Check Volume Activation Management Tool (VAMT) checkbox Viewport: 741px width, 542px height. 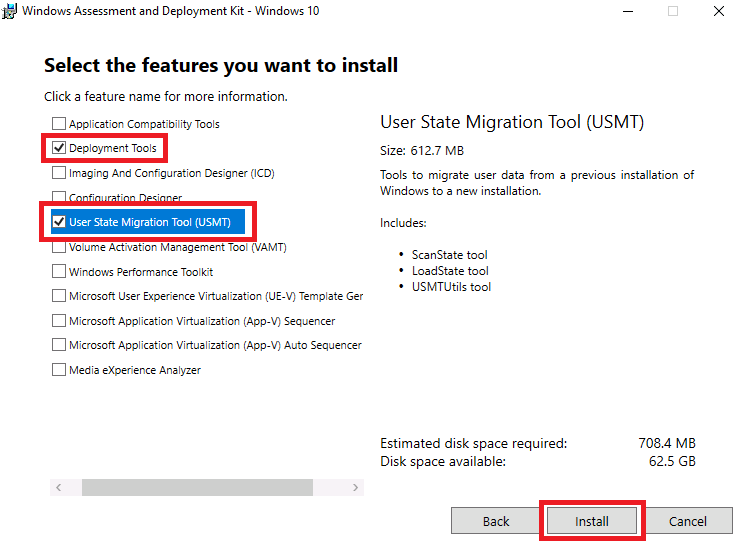point(59,247)
